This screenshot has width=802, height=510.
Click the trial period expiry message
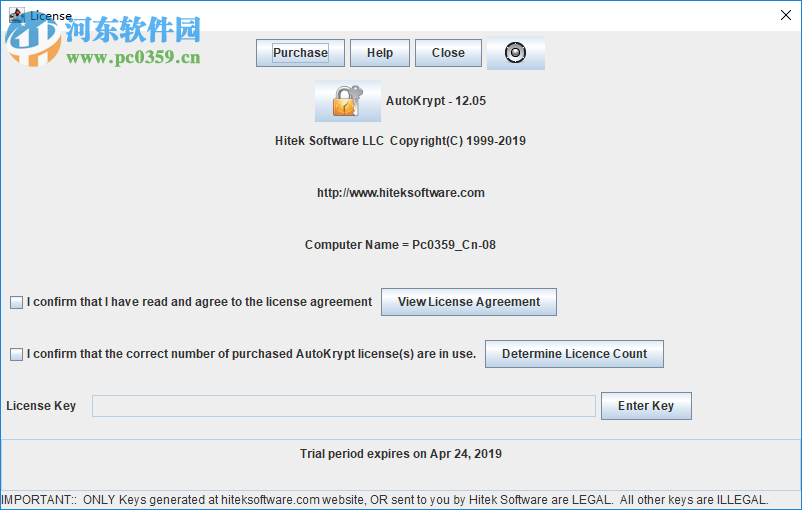pos(400,454)
